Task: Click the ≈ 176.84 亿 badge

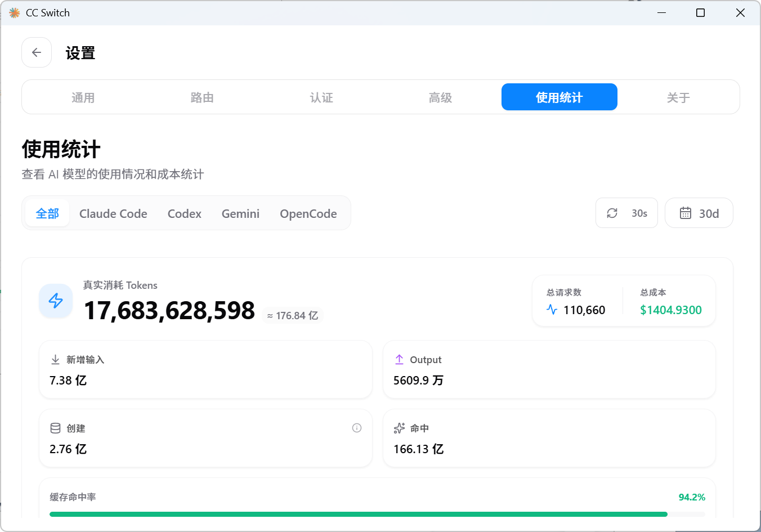Action: (x=293, y=316)
